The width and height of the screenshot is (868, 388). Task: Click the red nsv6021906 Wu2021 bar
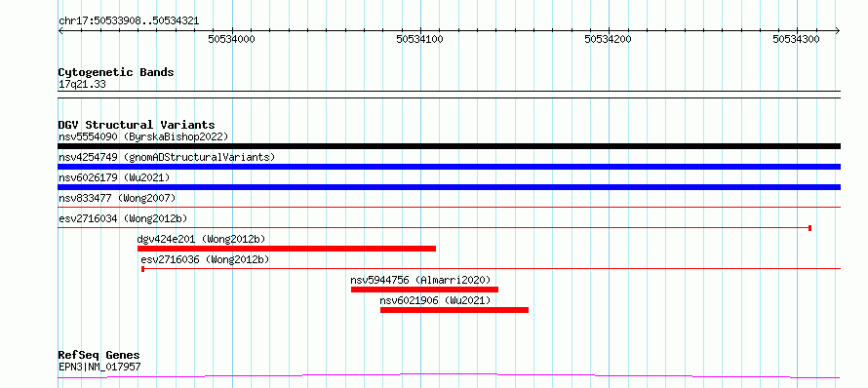coord(454,310)
